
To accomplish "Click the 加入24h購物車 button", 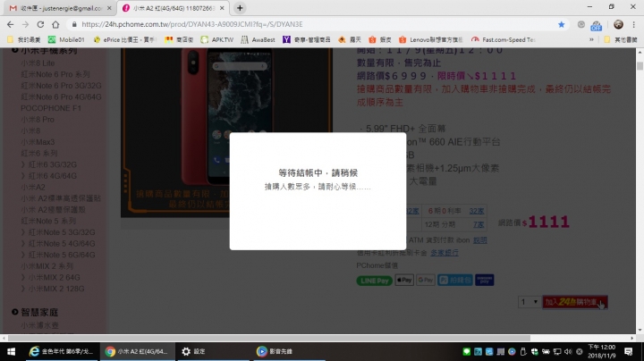I will tap(574, 302).
